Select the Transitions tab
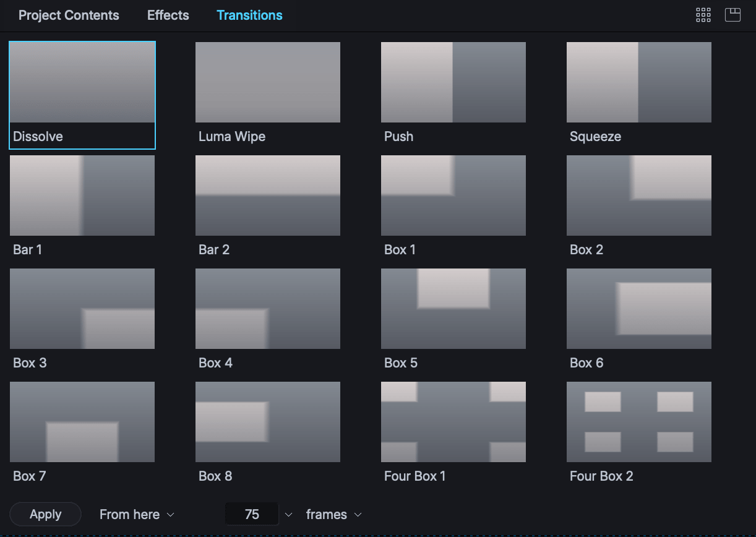The height and width of the screenshot is (537, 756). pyautogui.click(x=249, y=15)
